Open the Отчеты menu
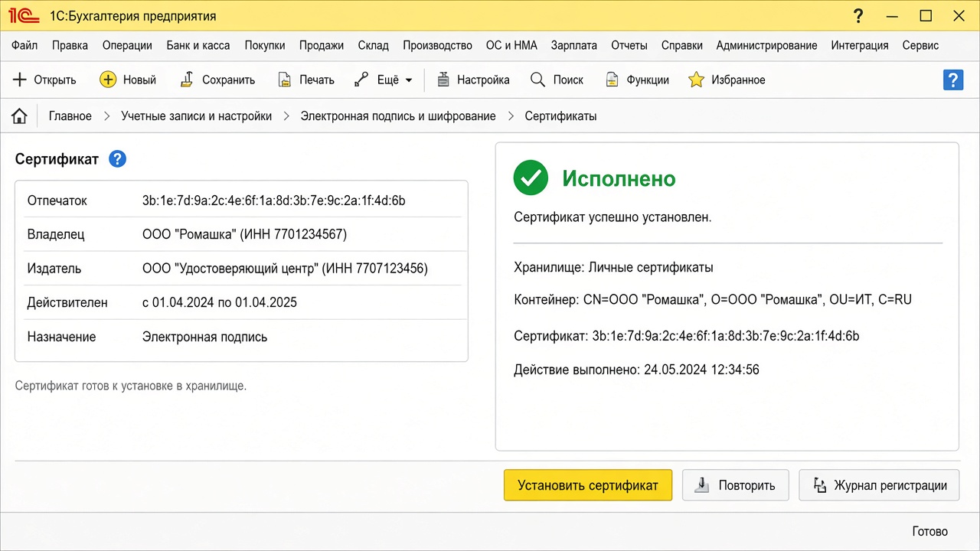This screenshot has width=980, height=551. pyautogui.click(x=629, y=45)
